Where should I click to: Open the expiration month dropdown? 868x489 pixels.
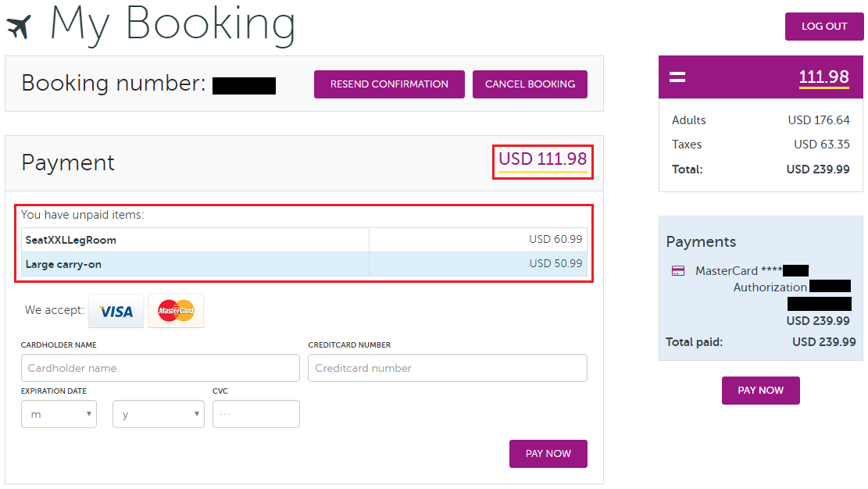[x=59, y=414]
